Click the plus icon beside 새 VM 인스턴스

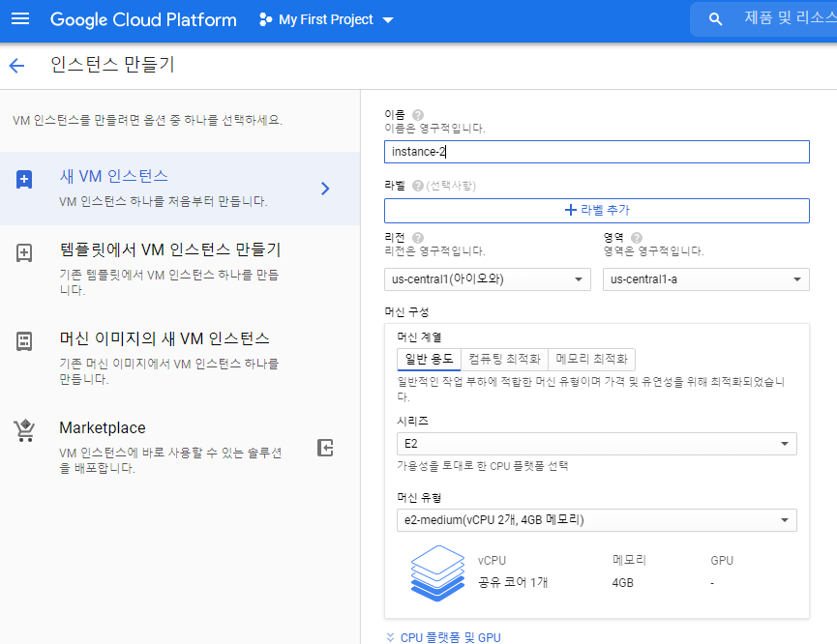pos(24,180)
